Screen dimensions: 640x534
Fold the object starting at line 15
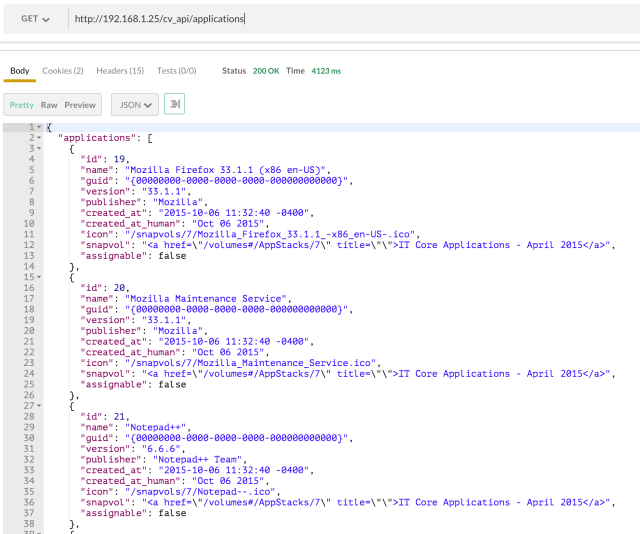(x=38, y=277)
